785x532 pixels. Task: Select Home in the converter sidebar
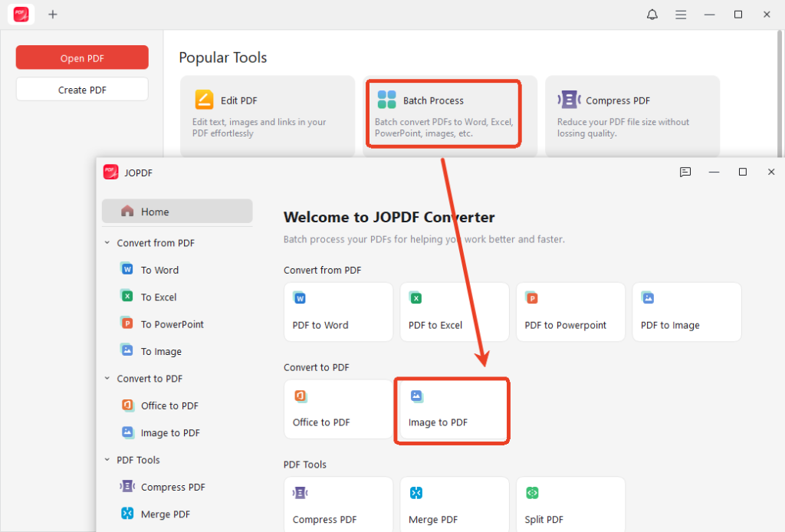coord(177,212)
